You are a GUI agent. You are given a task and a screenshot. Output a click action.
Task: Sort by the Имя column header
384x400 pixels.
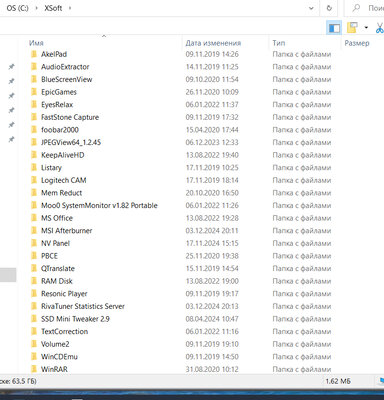[x=36, y=43]
